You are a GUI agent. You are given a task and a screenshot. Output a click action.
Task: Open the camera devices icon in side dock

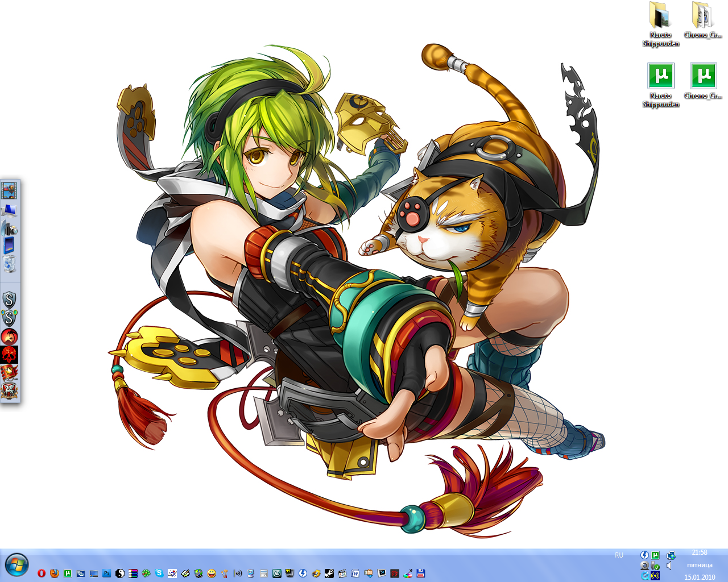10,228
